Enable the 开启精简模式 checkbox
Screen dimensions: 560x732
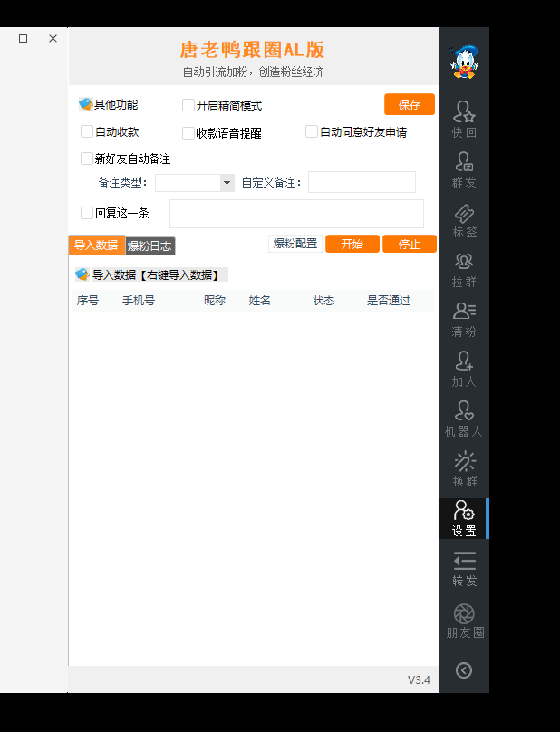point(188,105)
